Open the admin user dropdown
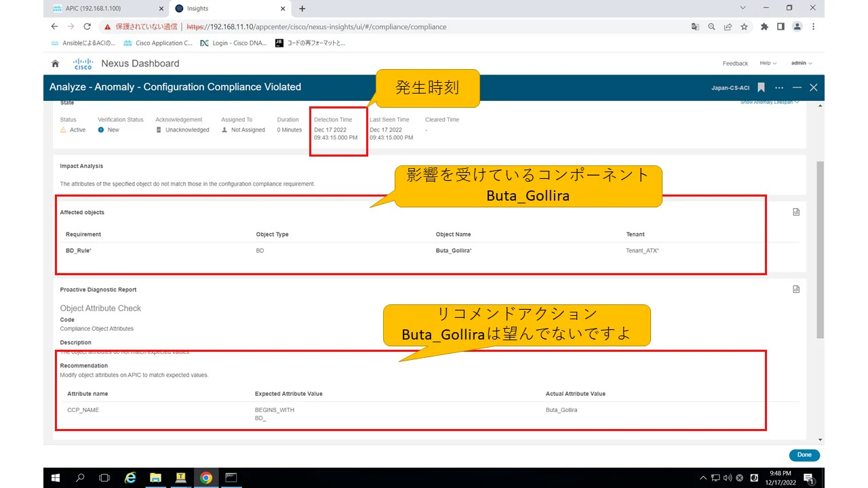The height and width of the screenshot is (488, 868). [x=802, y=63]
